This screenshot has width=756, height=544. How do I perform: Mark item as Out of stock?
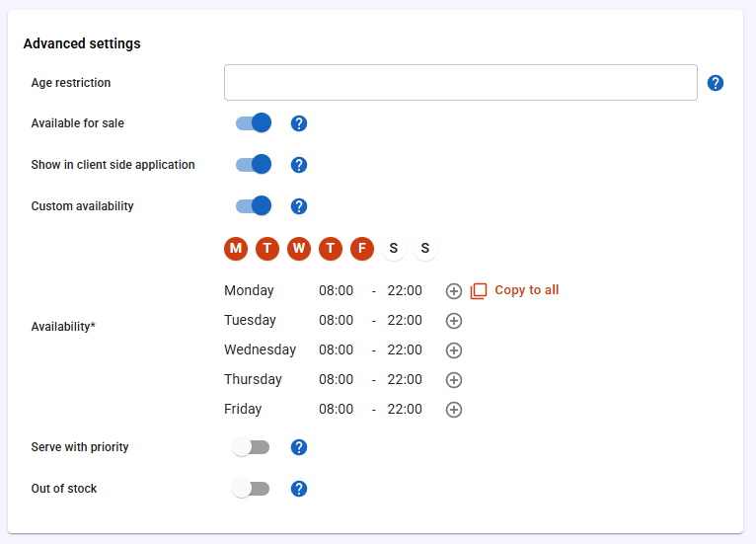[x=251, y=489]
